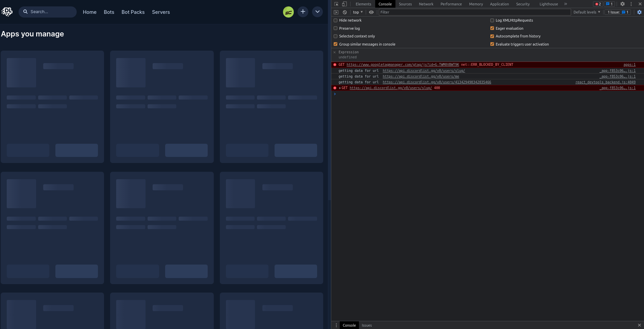Image resolution: width=644 pixels, height=329 pixels.
Task: Clear the console using the no-entry icon
Action: [x=344, y=12]
